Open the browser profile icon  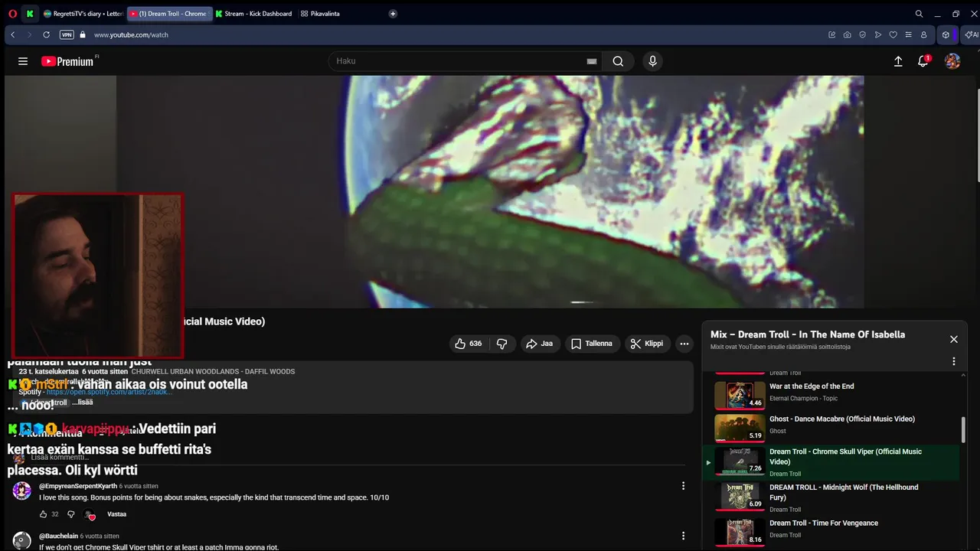(923, 34)
